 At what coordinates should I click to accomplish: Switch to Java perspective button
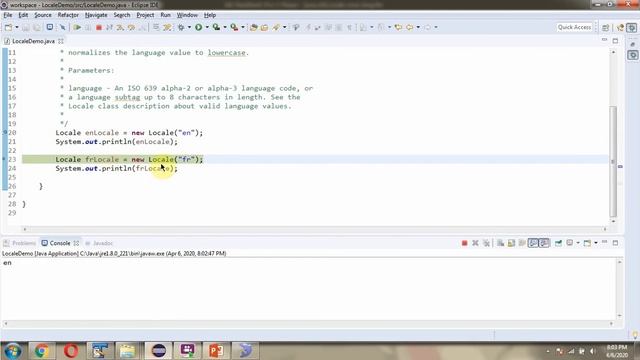coord(621,27)
